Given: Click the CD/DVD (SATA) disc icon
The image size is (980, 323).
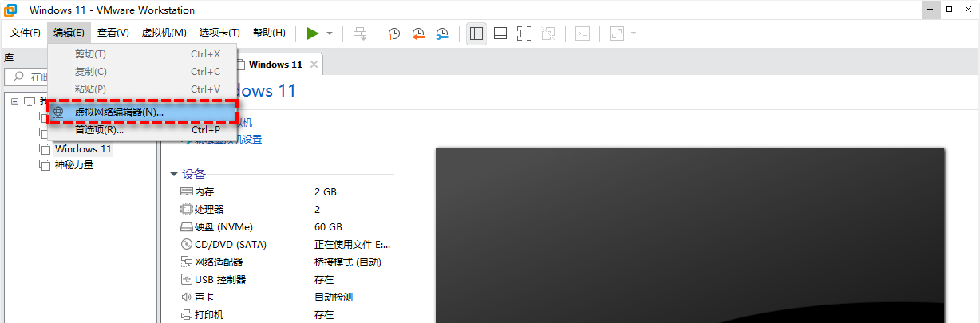Looking at the screenshot, I should pyautogui.click(x=187, y=245).
